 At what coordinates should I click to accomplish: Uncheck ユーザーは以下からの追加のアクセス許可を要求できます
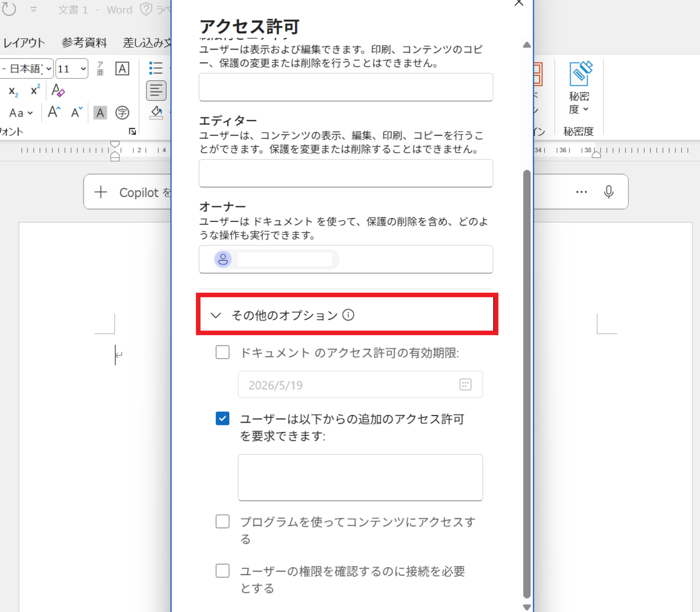(x=222, y=418)
